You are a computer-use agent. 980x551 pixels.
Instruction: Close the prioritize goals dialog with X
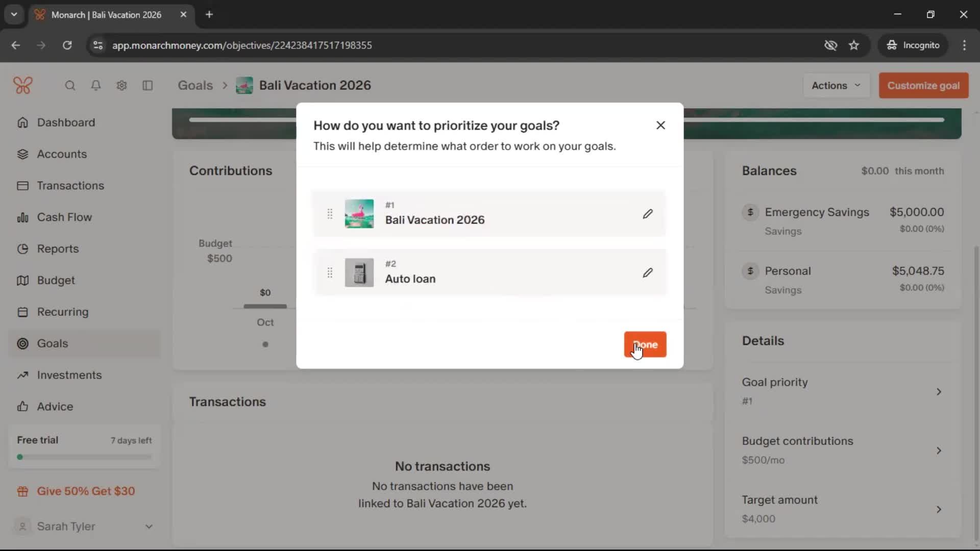click(660, 126)
